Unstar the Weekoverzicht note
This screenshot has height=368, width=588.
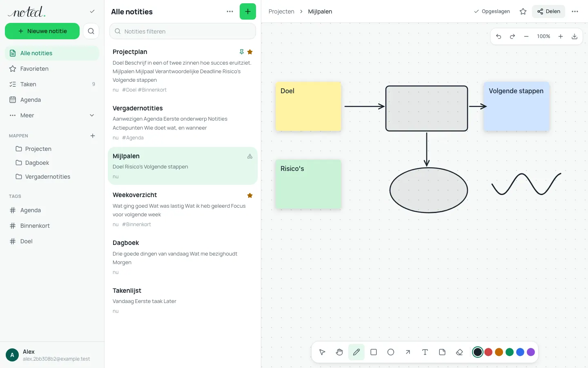[x=250, y=195]
